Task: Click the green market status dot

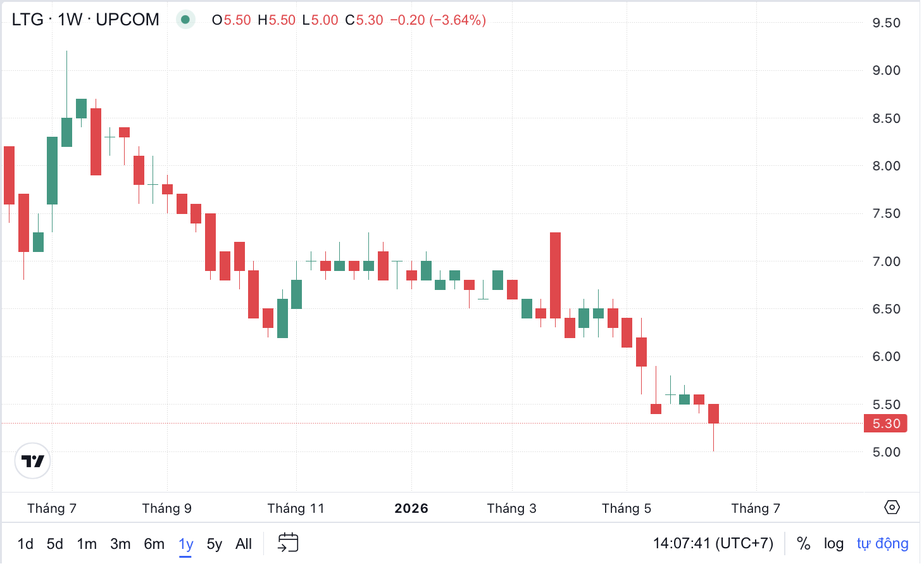Action: pyautogui.click(x=185, y=20)
